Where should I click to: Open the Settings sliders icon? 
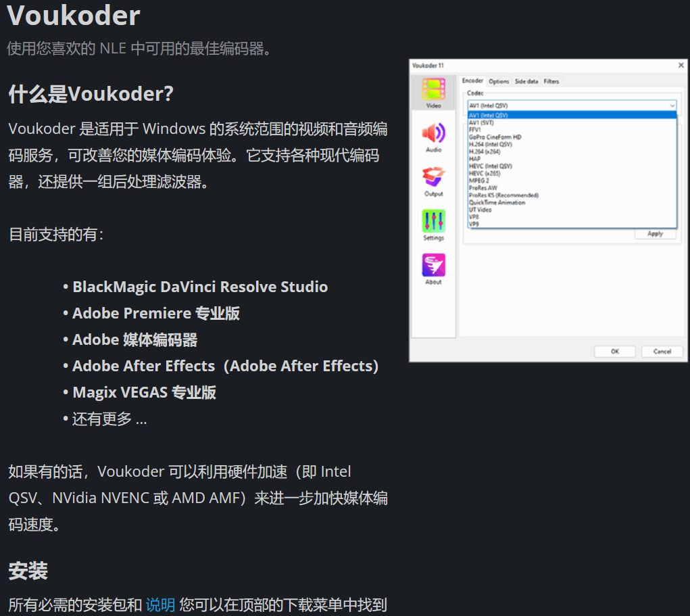point(433,222)
